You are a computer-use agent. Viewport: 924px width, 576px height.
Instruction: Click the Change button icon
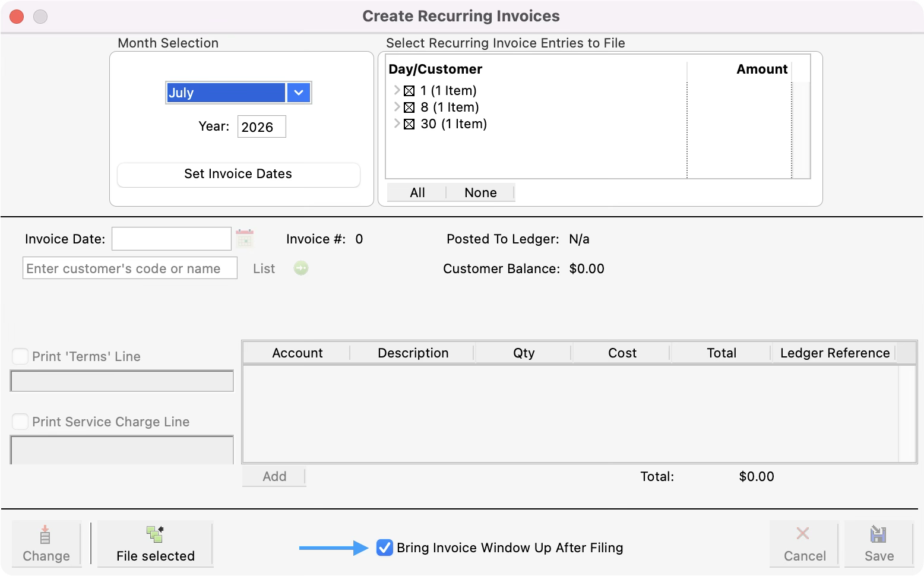(x=45, y=535)
